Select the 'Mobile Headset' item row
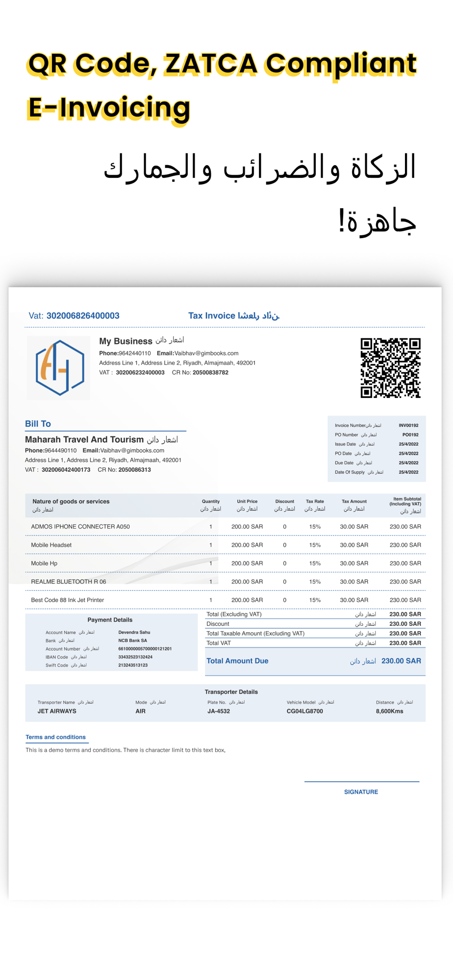This screenshot has height=980, width=453. [x=226, y=545]
